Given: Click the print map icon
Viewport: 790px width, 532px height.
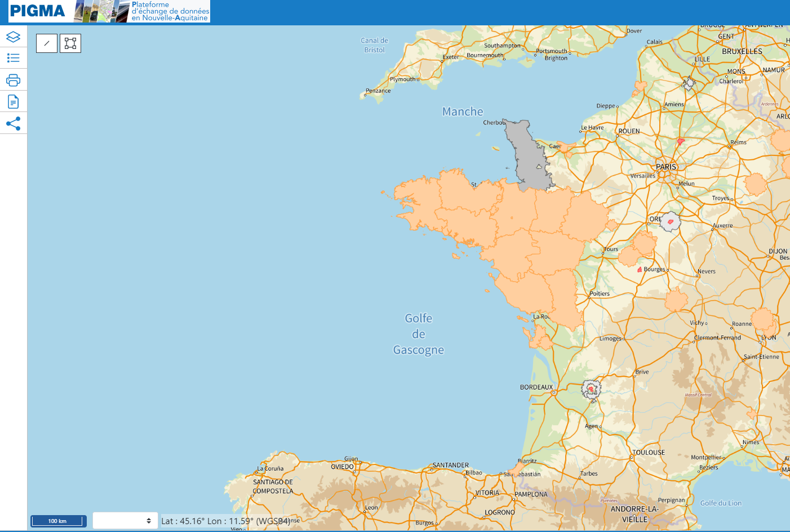Looking at the screenshot, I should coord(13,80).
